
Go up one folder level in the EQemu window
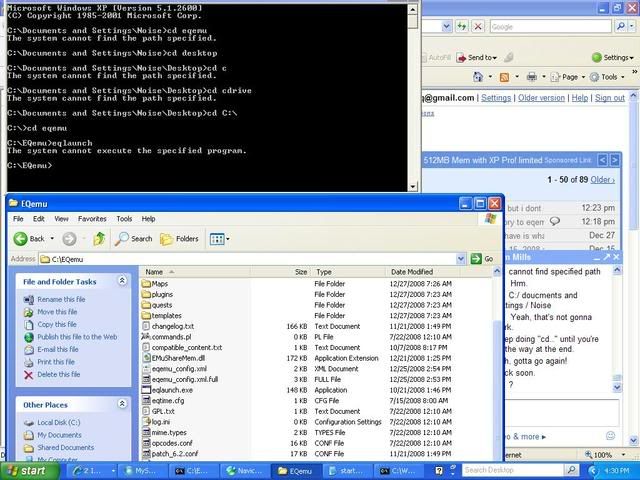pyautogui.click(x=99, y=239)
